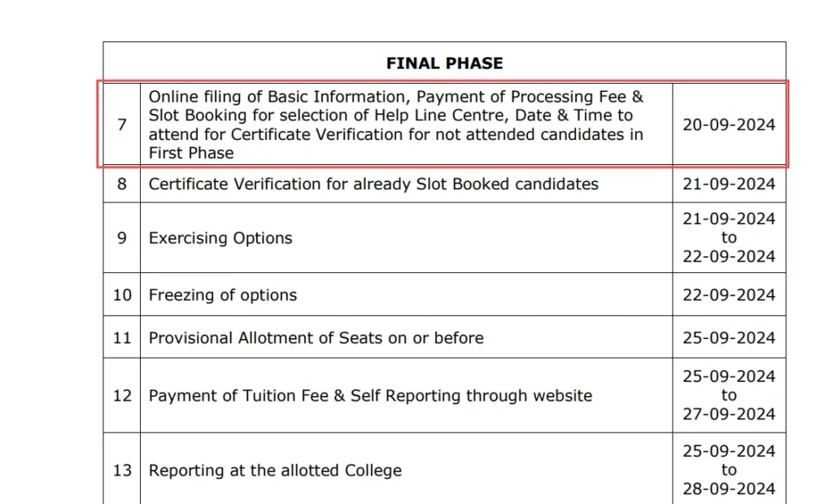Select the 25-09-2024 to 27-09-2024 date range
This screenshot has height=504, width=833.
(x=729, y=395)
